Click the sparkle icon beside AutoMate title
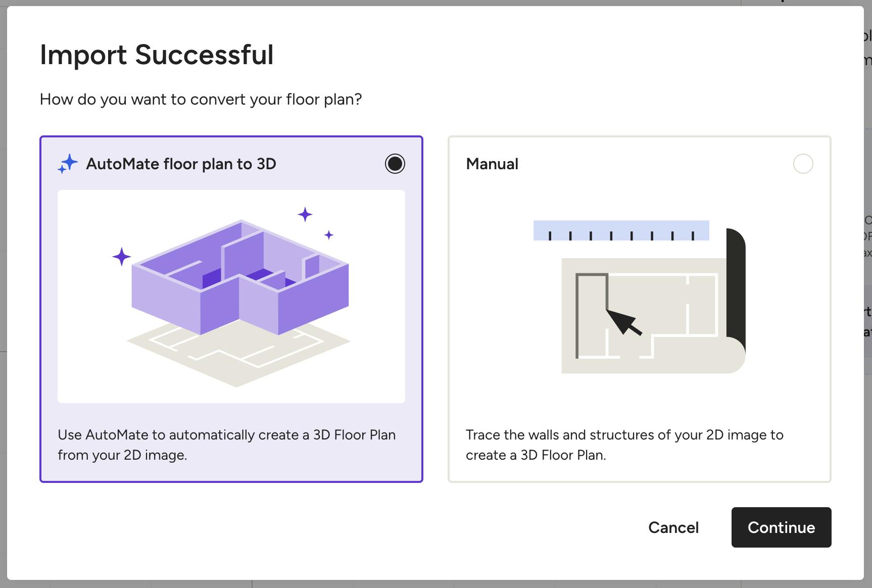 [x=68, y=164]
